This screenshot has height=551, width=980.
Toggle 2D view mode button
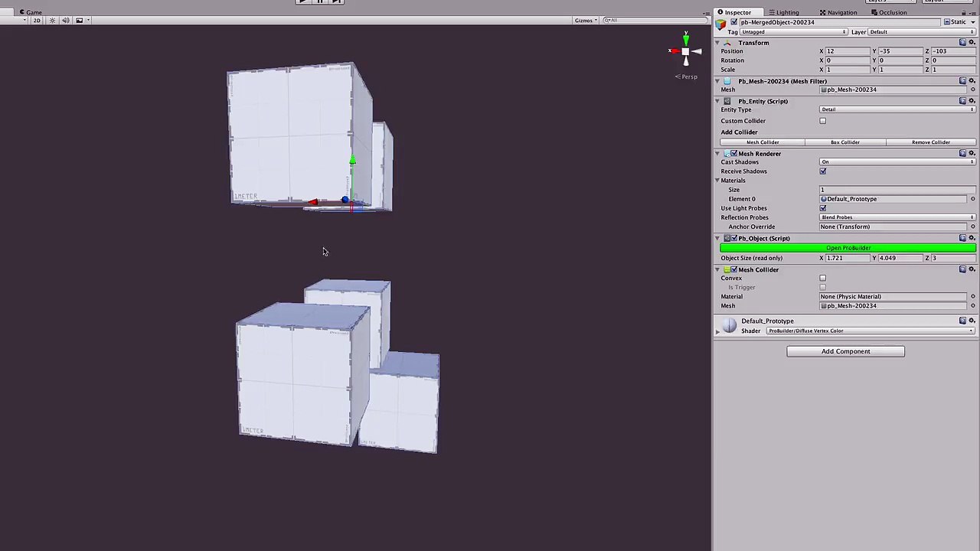pos(36,21)
